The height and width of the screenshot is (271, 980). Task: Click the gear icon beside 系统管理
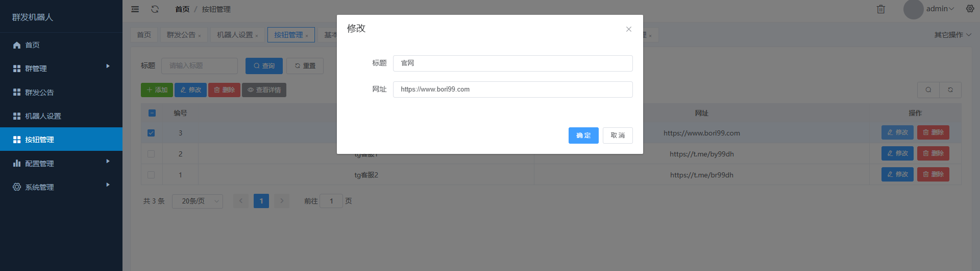17,187
